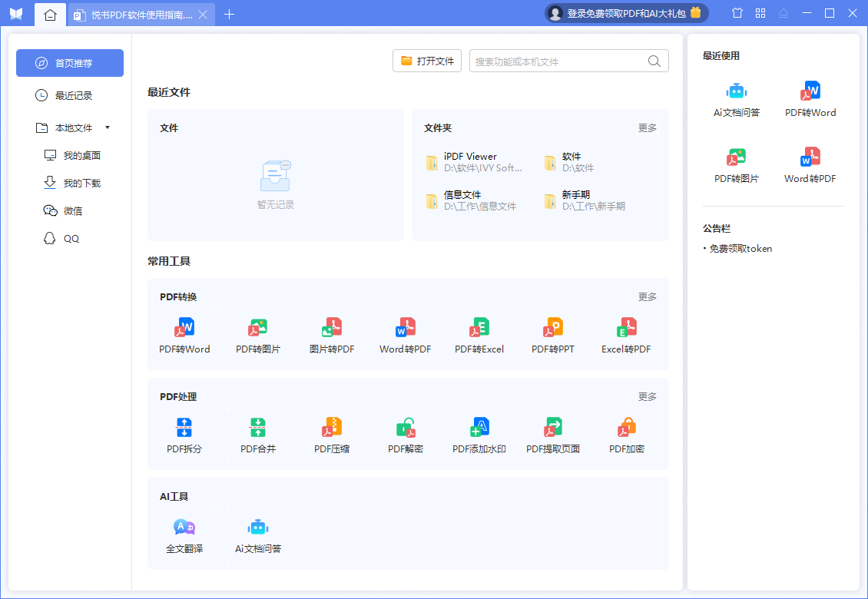This screenshot has height=599, width=868.
Task: Open the PDF解密 tool
Action: tap(406, 435)
